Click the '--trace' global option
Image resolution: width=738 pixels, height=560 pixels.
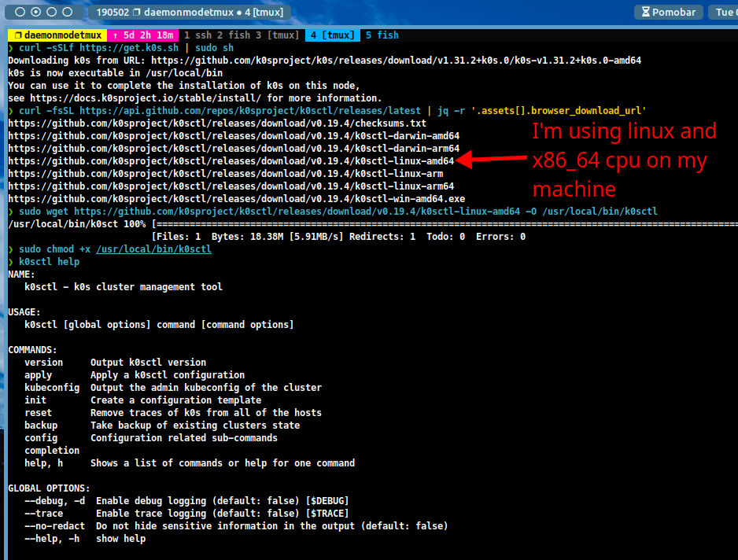[x=44, y=514]
